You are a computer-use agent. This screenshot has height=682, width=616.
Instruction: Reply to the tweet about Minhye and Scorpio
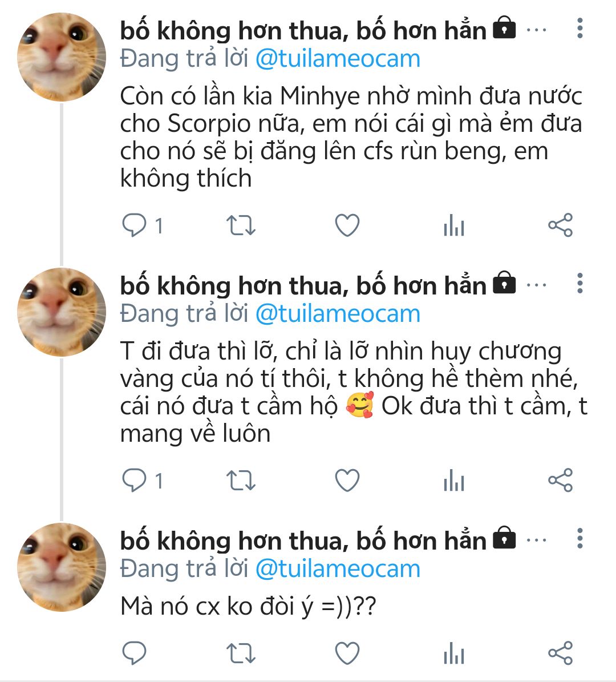click(135, 225)
